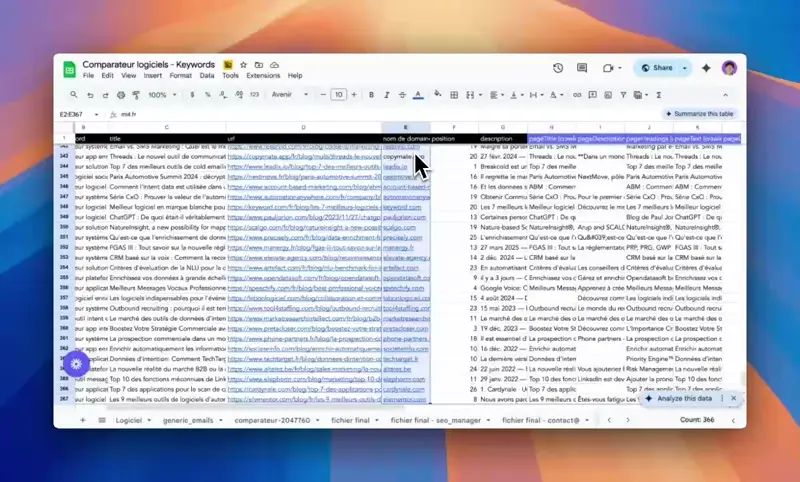Open the name box dropdown arrow

click(x=96, y=115)
